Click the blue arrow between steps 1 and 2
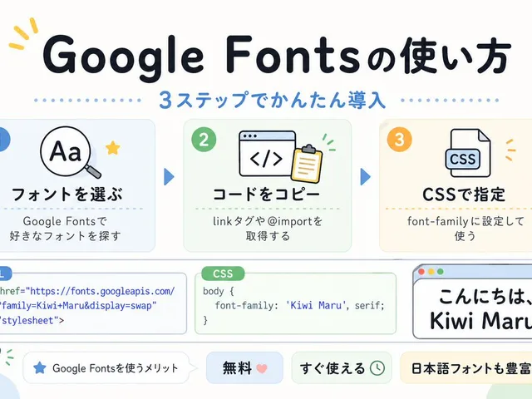 [x=169, y=176]
